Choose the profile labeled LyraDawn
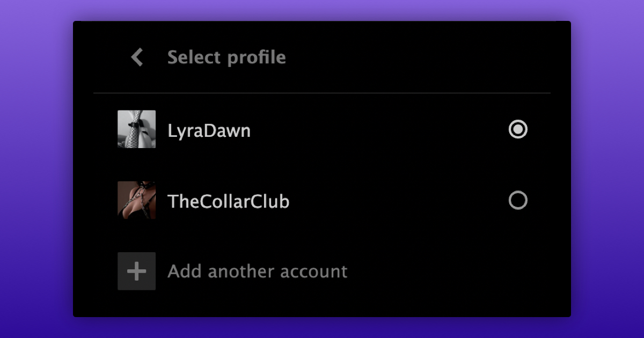This screenshot has height=338, width=644. 209,130
